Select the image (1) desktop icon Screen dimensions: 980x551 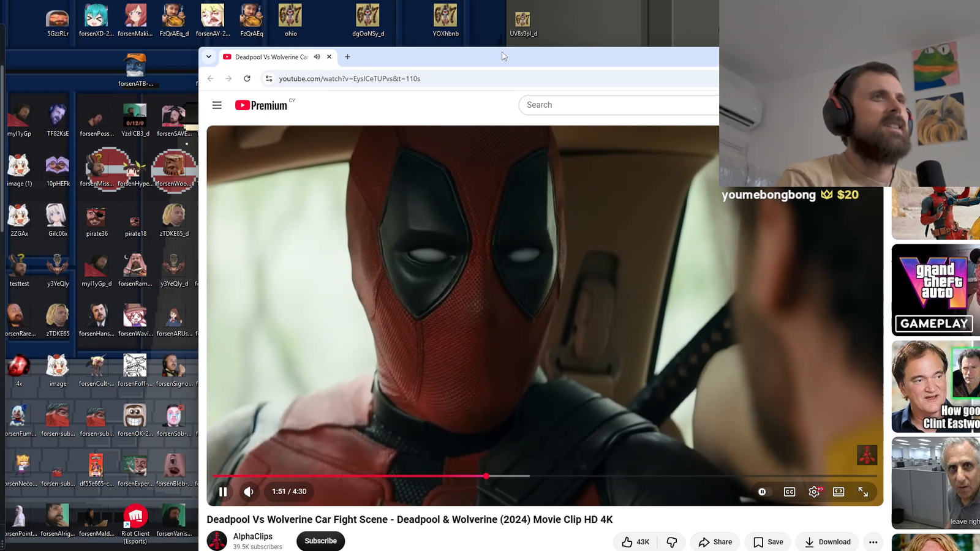coord(19,171)
